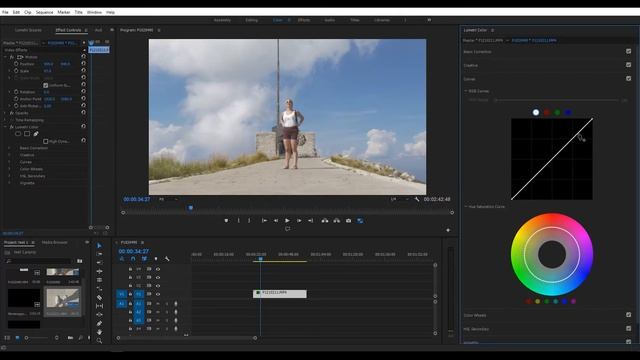Open the Program monitor button editor plus
The height and width of the screenshot is (360, 640).
click(448, 230)
